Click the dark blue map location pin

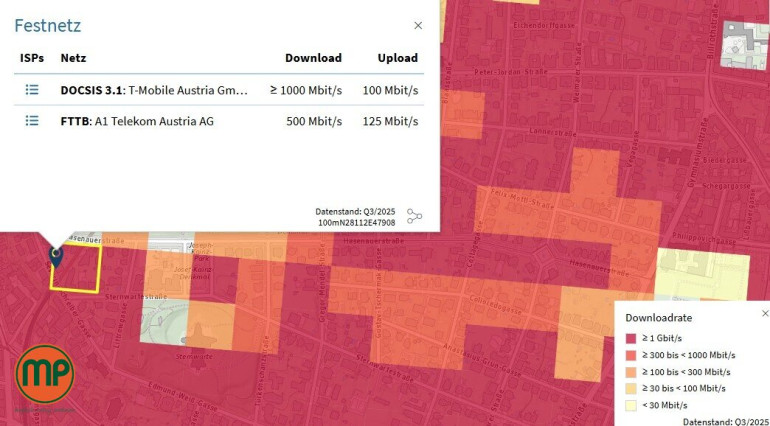(56, 256)
